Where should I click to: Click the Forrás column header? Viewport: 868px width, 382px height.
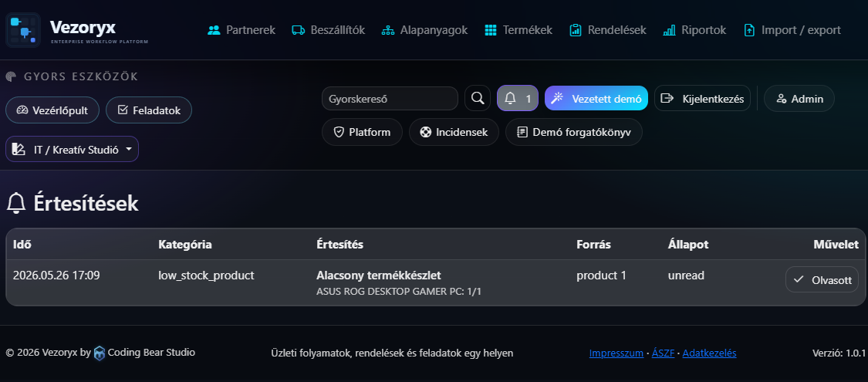[x=593, y=244]
